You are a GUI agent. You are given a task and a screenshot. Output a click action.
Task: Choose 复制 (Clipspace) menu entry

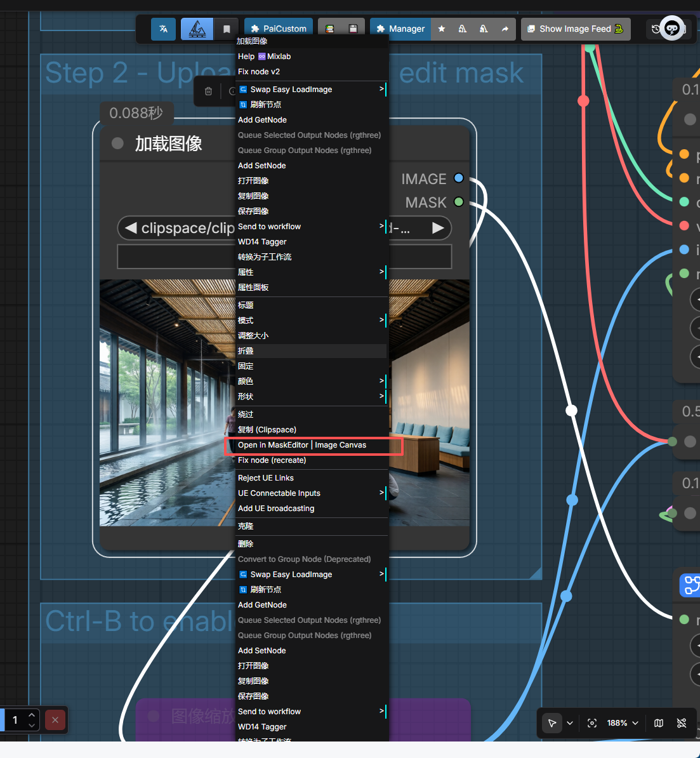coord(312,430)
